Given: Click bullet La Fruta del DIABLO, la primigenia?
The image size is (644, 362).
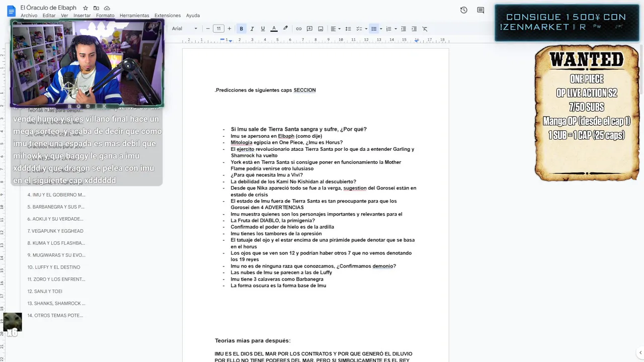Looking at the screenshot, I should tap(273, 220).
